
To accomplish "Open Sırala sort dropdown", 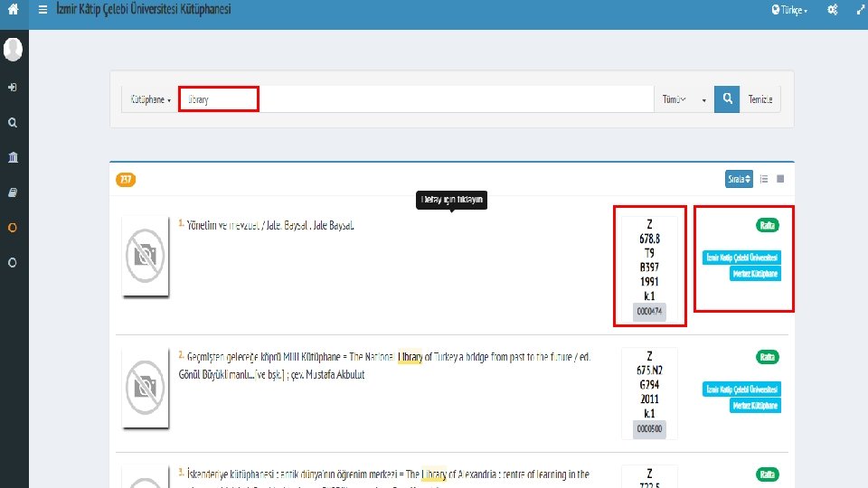I will click(x=739, y=179).
